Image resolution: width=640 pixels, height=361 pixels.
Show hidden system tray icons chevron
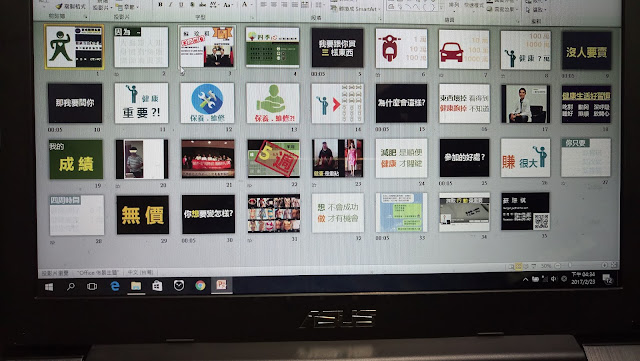[x=525, y=279]
